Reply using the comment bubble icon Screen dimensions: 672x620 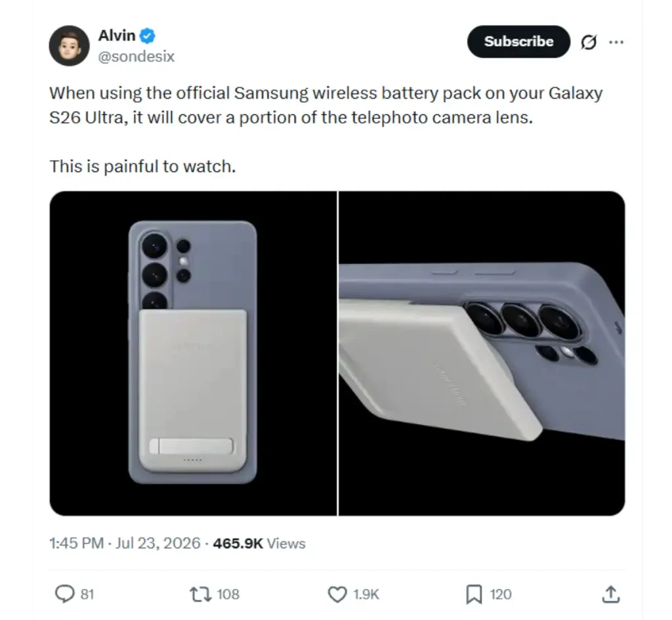click(x=65, y=594)
